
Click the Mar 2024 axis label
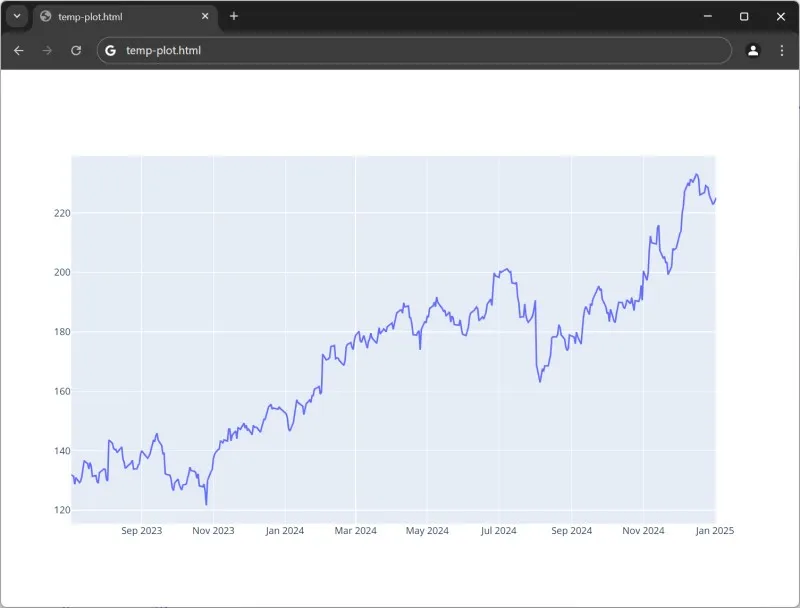point(356,530)
